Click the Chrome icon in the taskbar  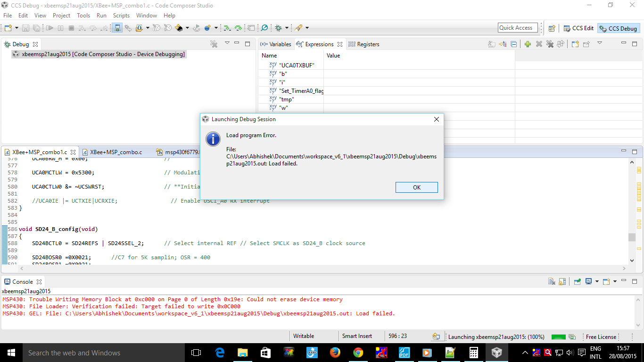(x=358, y=353)
